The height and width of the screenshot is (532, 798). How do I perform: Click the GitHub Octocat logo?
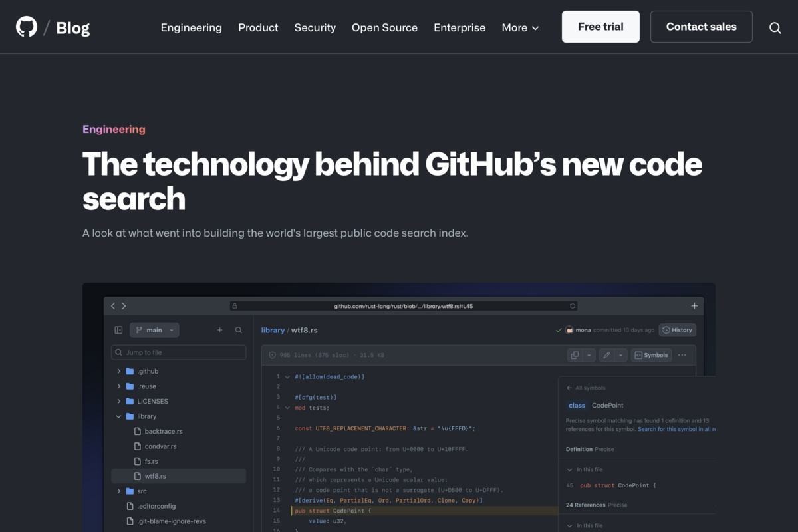coord(27,27)
